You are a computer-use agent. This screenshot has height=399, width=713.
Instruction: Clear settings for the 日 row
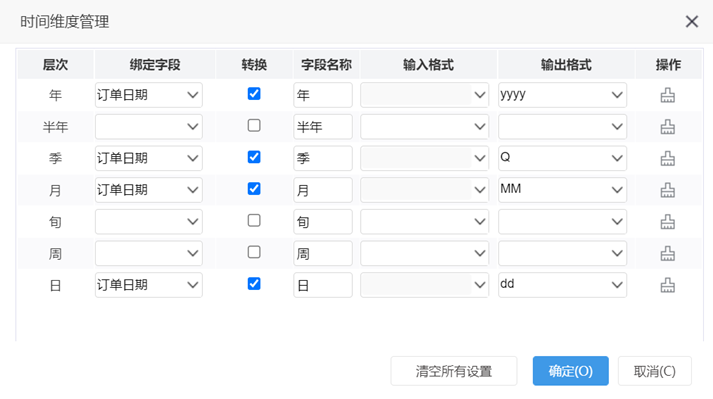[x=668, y=285]
